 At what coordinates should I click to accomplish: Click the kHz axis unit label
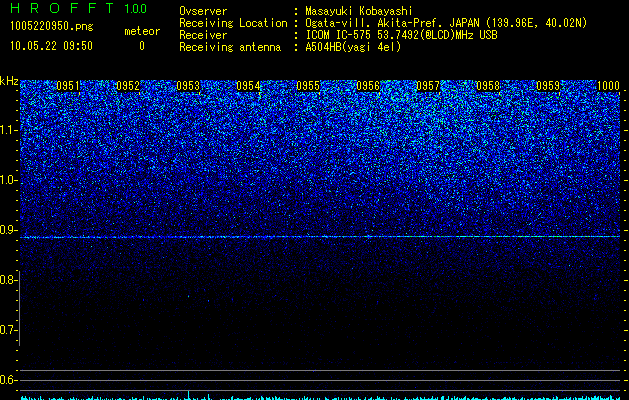tap(9, 81)
